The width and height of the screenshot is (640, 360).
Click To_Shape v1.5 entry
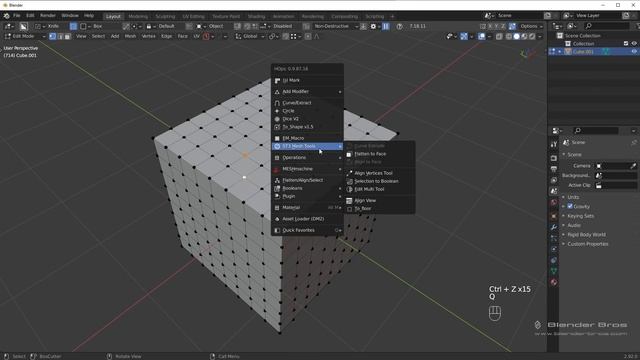point(307,127)
